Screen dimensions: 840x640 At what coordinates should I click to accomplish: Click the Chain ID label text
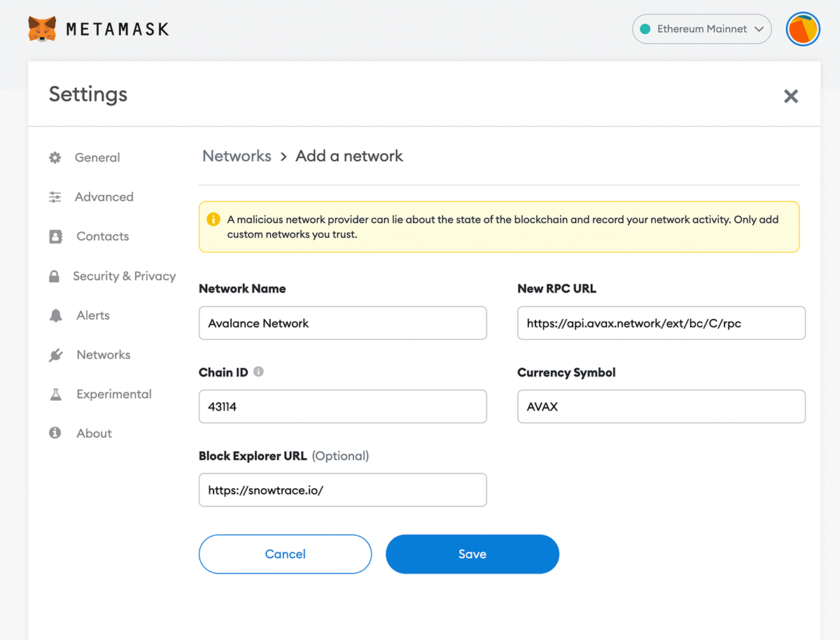pos(223,373)
